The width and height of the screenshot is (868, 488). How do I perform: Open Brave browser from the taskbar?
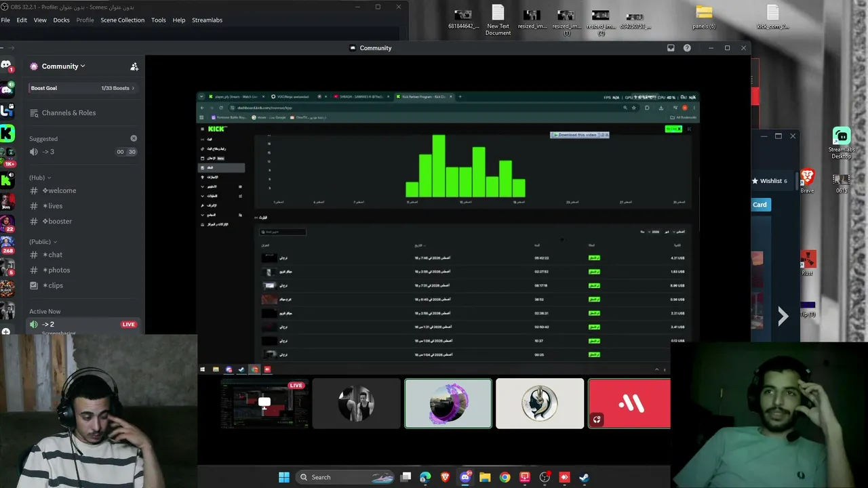(x=445, y=477)
